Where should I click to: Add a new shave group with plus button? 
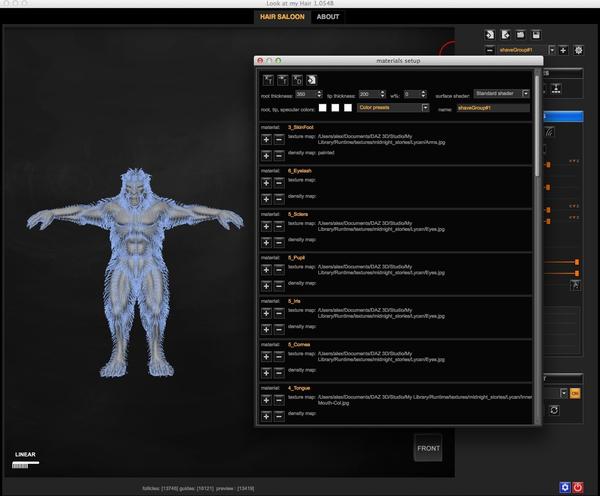563,50
